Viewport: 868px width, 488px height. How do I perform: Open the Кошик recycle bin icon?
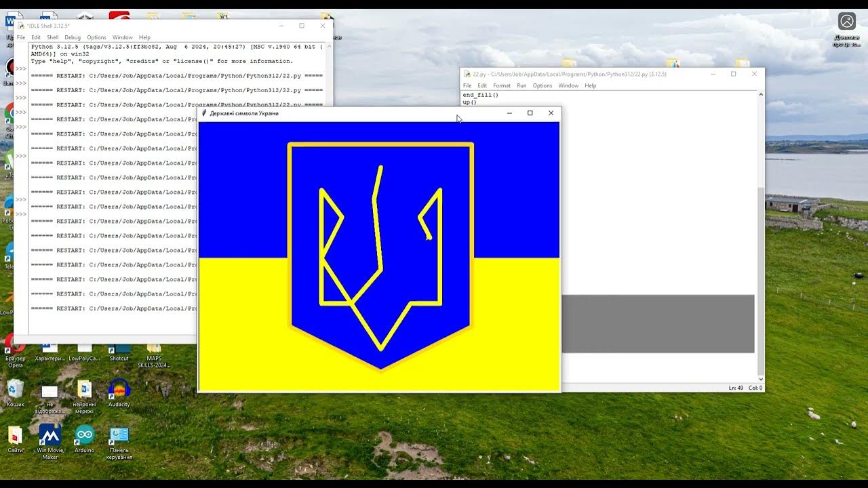pyautogui.click(x=15, y=393)
